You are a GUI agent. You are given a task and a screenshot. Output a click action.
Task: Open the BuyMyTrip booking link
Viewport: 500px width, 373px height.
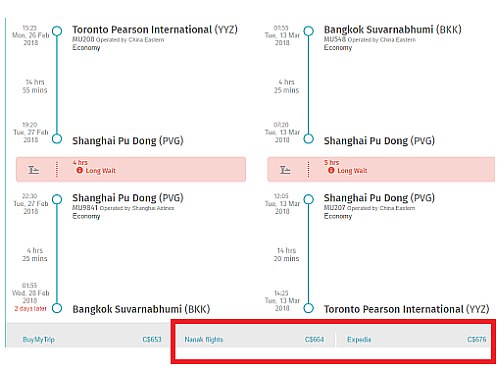pos(39,340)
